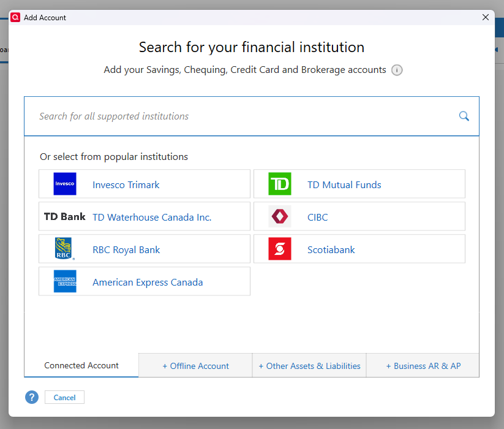This screenshot has width=504, height=429.
Task: Switch to the Connected Account tab
Action: (81, 365)
